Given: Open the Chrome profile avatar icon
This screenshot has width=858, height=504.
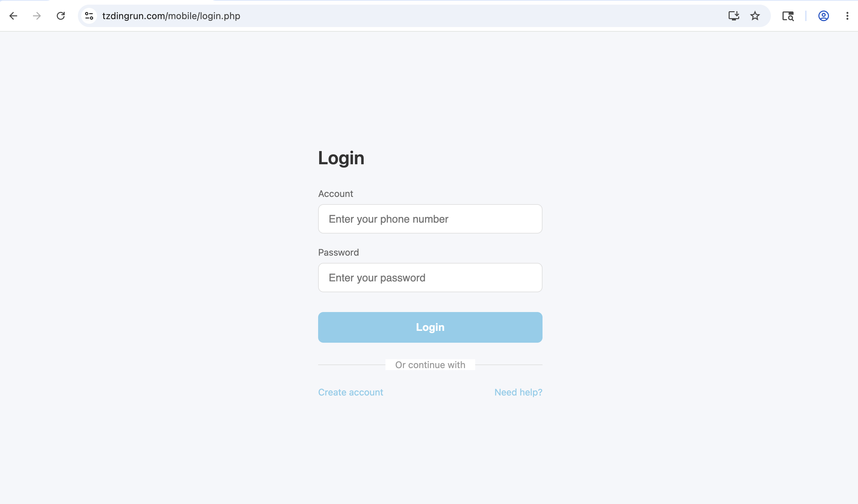Looking at the screenshot, I should 823,16.
